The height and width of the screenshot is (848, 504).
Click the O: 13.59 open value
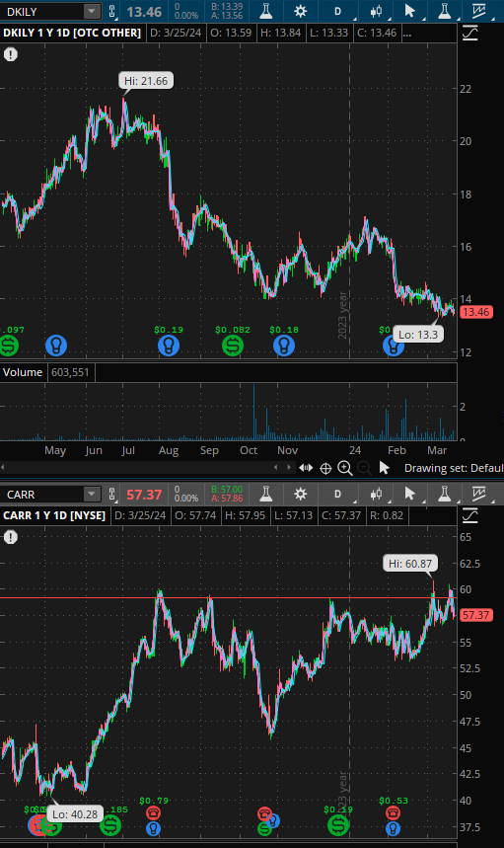click(x=231, y=33)
